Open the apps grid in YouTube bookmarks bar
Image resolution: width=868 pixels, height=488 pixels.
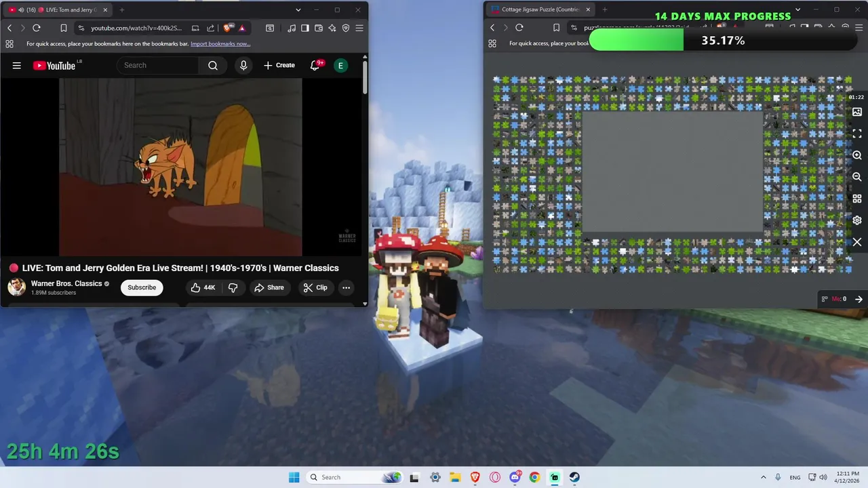9,43
